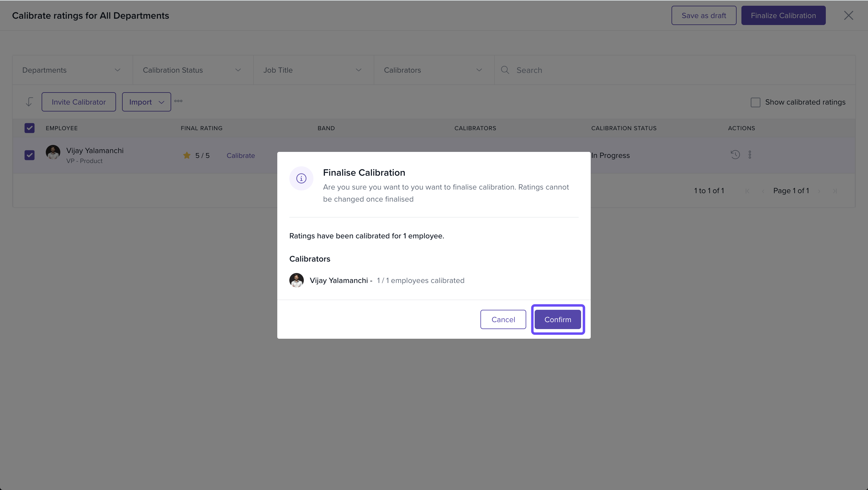Toggle the select-all checkbox in table header

pos(30,128)
